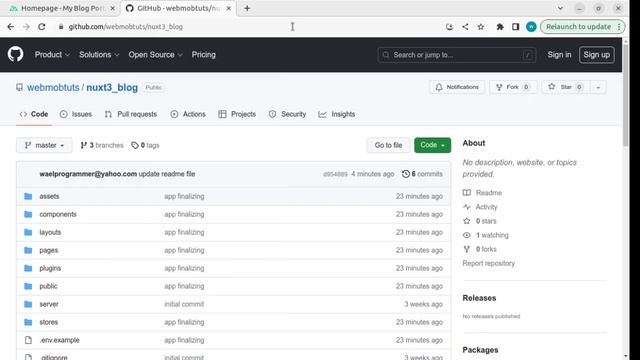Click the watching eye icon
Screen dimensions: 640x360
467,235
